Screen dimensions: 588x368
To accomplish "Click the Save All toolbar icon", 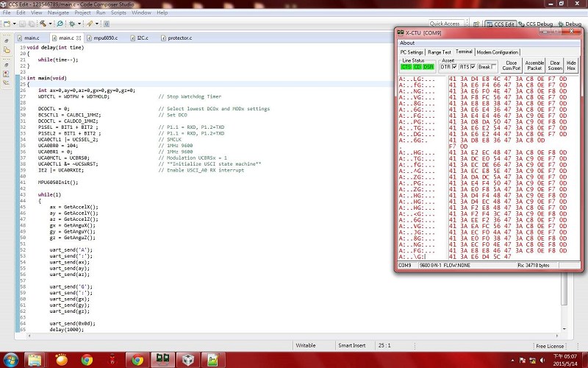I will coord(31,24).
